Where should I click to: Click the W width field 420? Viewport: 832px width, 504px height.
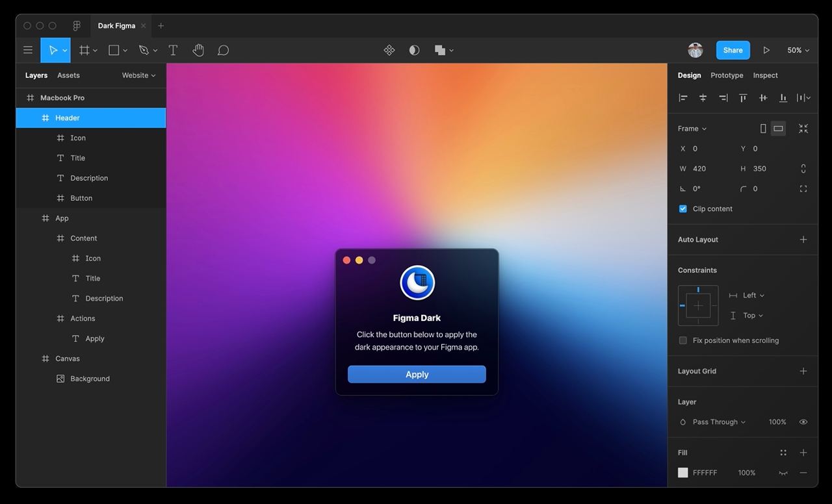click(699, 169)
